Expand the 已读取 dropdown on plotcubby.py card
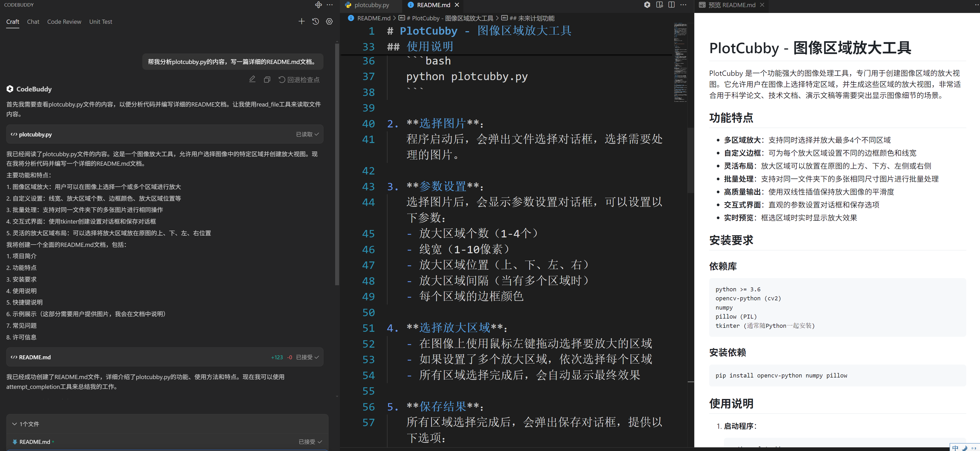This screenshot has width=980, height=451. point(307,134)
